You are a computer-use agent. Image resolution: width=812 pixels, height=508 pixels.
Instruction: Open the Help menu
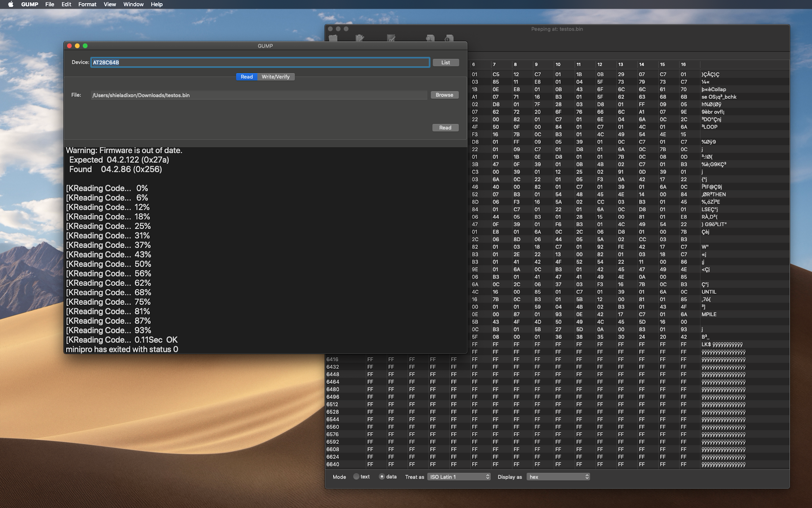[x=156, y=4]
